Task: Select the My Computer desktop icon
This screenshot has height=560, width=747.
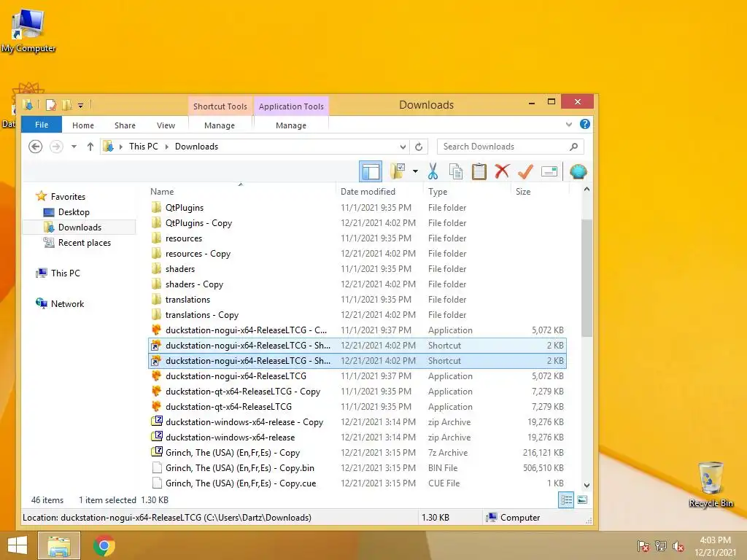Action: coord(28,29)
